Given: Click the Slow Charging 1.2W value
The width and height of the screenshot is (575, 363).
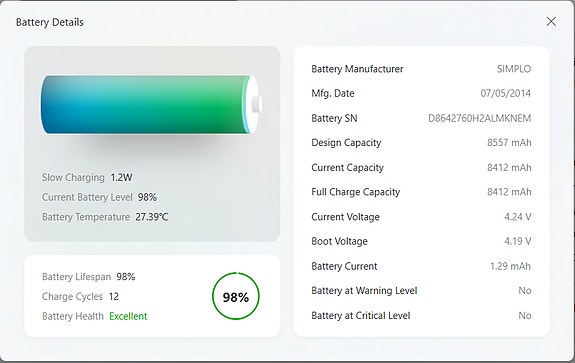Looking at the screenshot, I should (121, 177).
